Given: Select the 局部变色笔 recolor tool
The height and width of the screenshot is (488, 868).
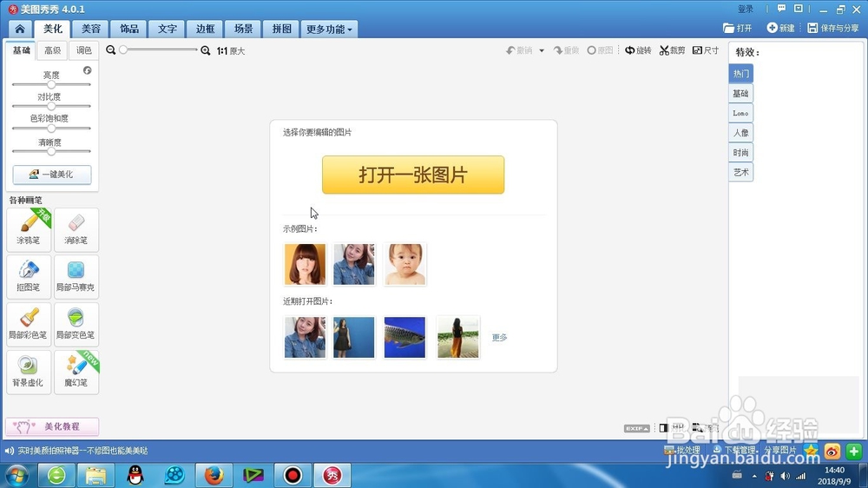Looking at the screenshot, I should pos(76,324).
